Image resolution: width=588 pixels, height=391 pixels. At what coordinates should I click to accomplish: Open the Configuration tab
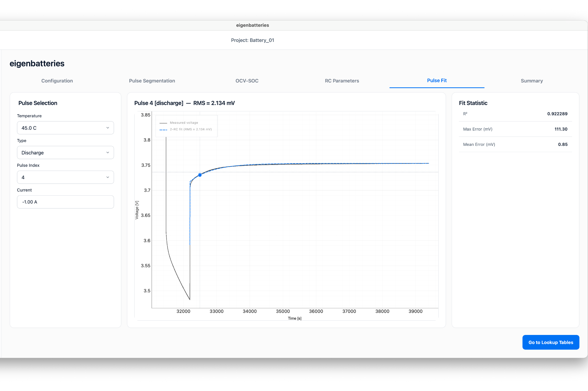(57, 81)
